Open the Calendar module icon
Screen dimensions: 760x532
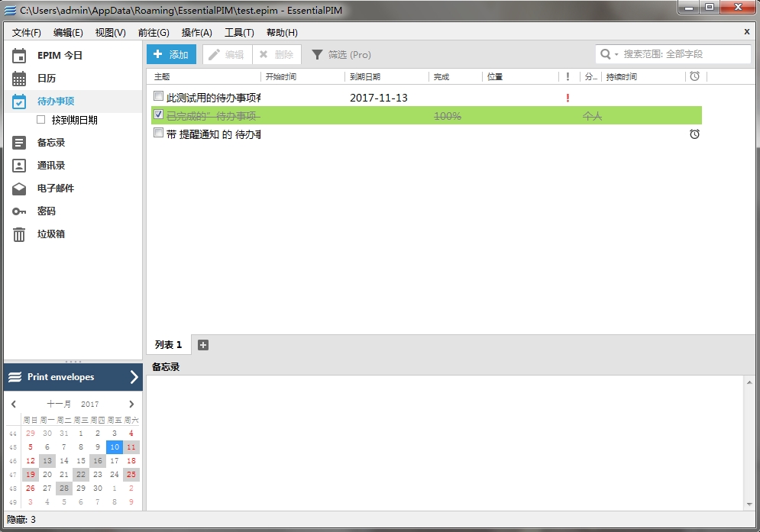pos(19,79)
